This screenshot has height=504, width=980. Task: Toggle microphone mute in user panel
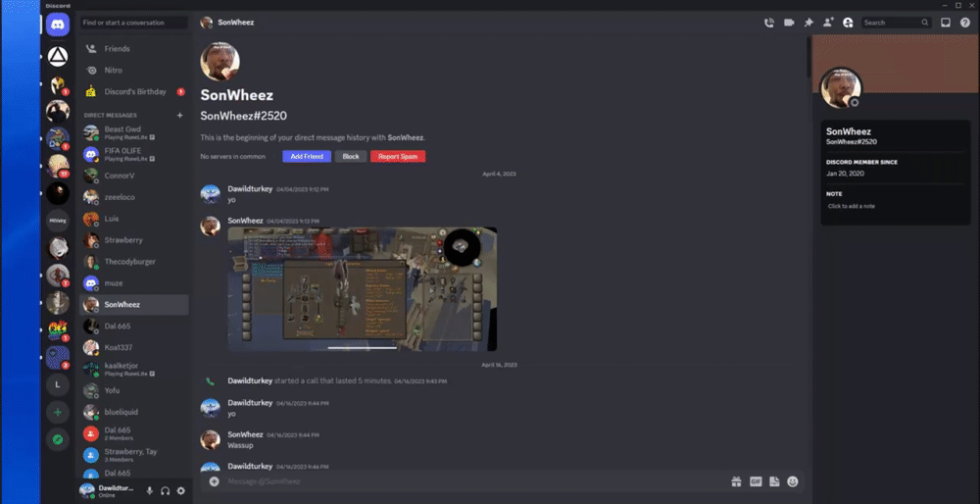pyautogui.click(x=149, y=491)
